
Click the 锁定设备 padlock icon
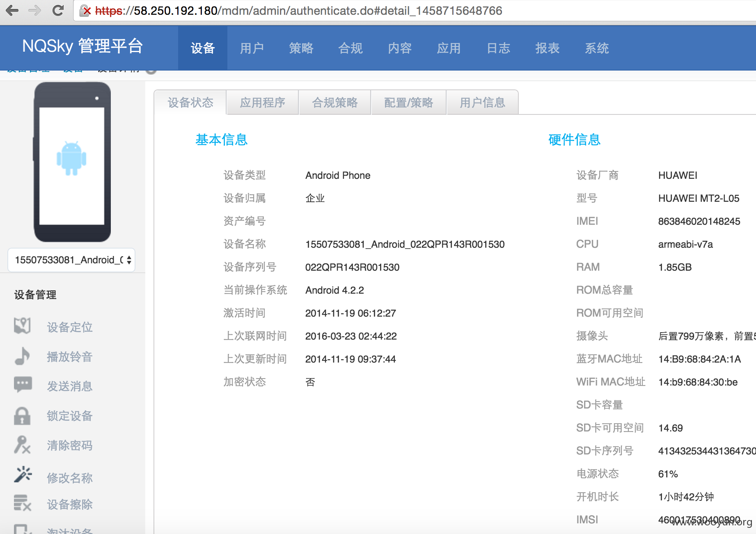pyautogui.click(x=22, y=416)
